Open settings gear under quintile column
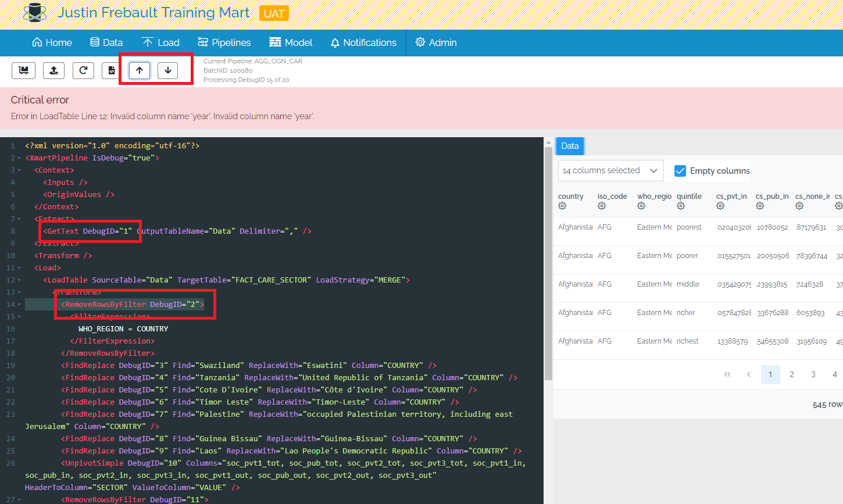This screenshot has width=843, height=504. pyautogui.click(x=681, y=206)
